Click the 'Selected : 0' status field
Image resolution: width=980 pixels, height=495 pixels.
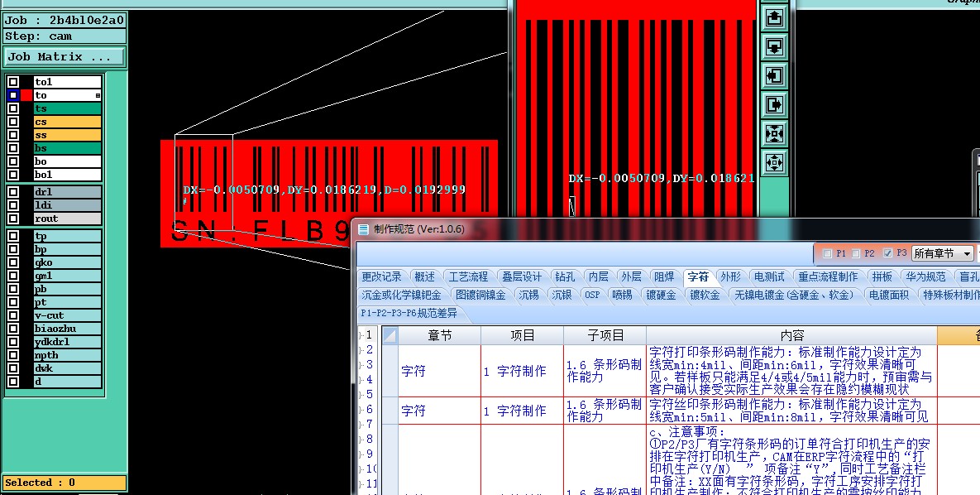coord(64,483)
